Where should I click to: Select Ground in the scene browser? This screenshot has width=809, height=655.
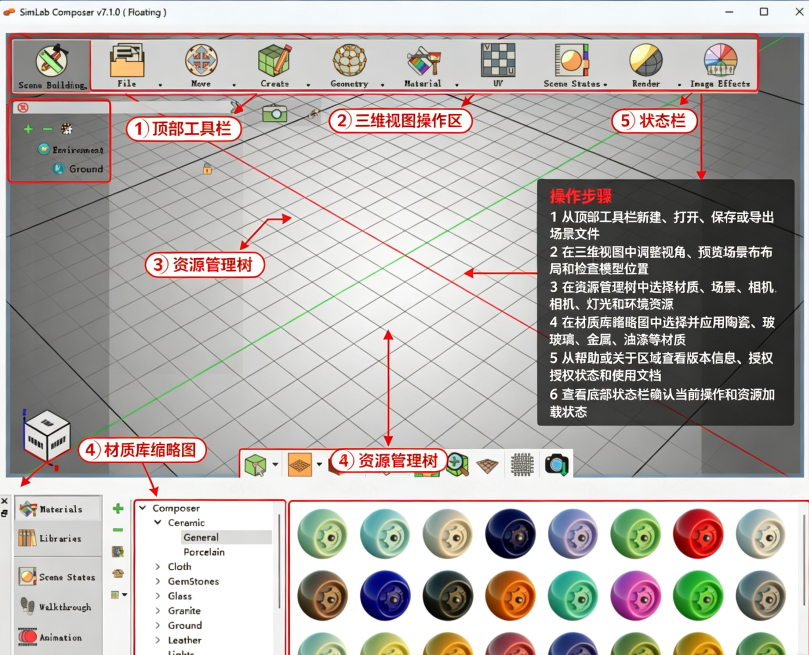[x=86, y=169]
